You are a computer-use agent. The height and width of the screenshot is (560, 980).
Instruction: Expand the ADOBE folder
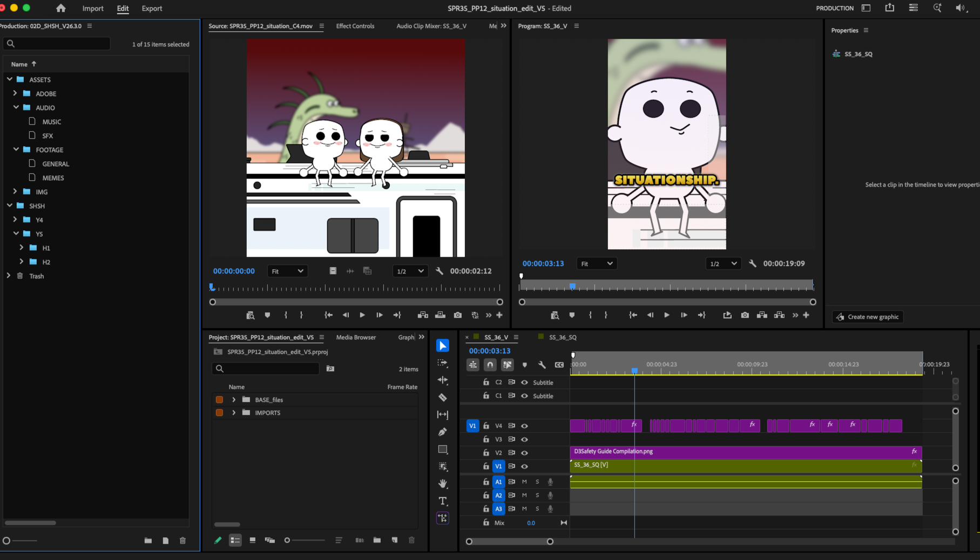pos(15,93)
